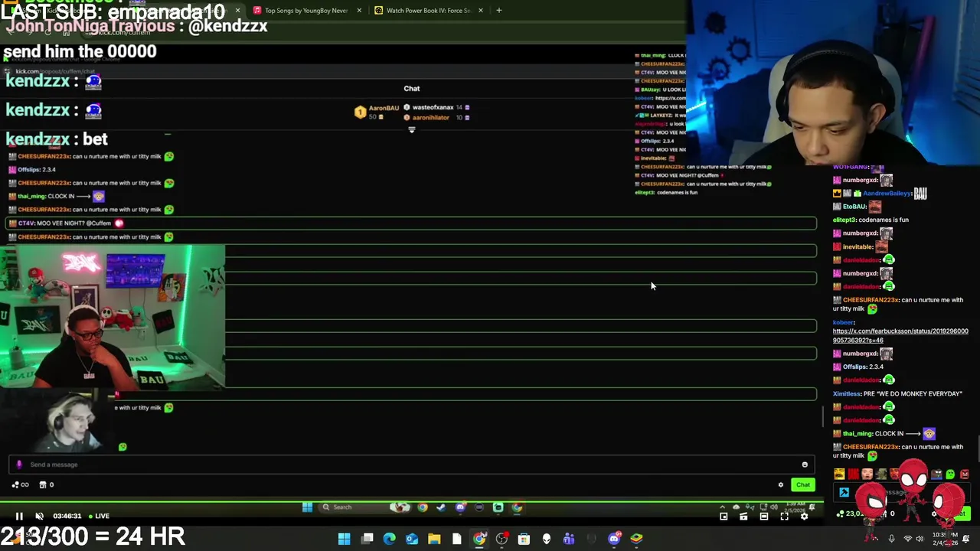Screen dimensions: 980x551
Task: Open Wi-Fi network icon in system tray
Action: (908, 539)
